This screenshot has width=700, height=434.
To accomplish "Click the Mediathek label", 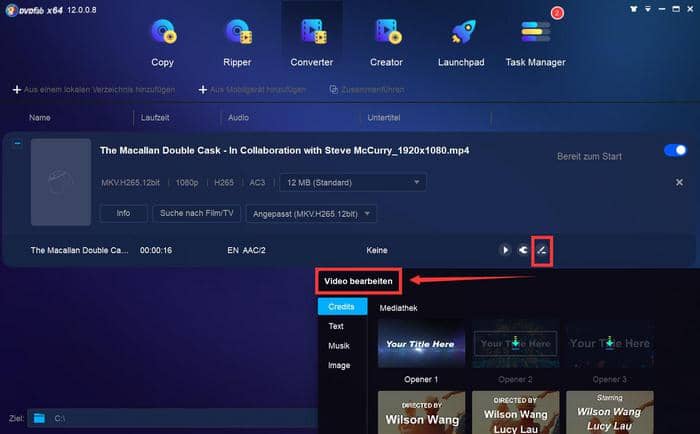I will [x=399, y=308].
